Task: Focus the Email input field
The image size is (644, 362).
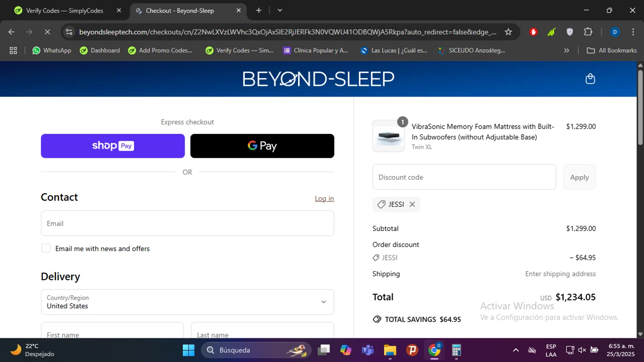Action: click(x=188, y=223)
